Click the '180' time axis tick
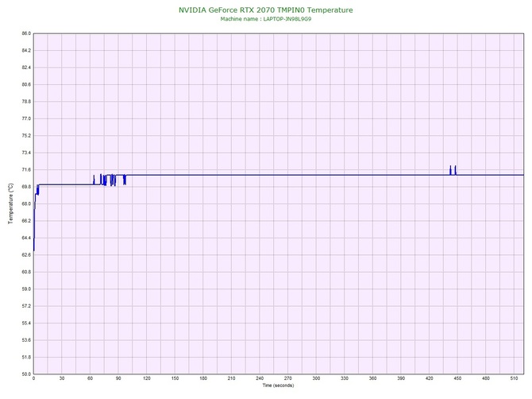The image size is (532, 399). point(203,378)
